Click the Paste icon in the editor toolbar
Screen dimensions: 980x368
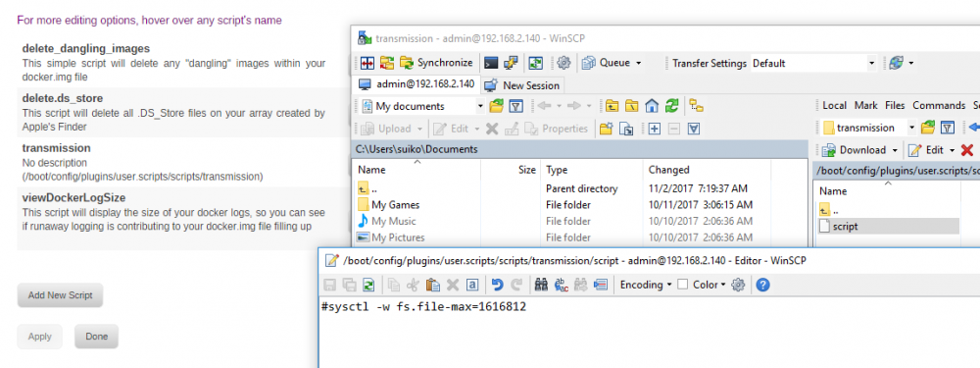coord(432,285)
